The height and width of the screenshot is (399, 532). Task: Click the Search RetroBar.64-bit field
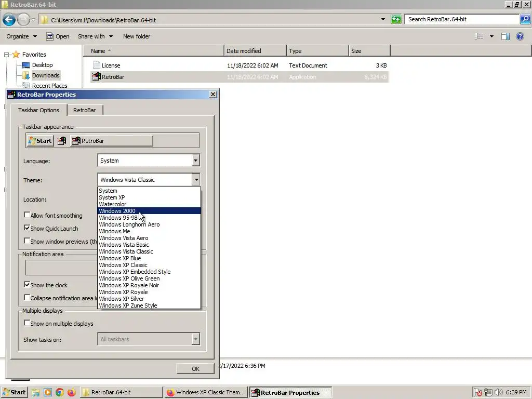(x=461, y=19)
